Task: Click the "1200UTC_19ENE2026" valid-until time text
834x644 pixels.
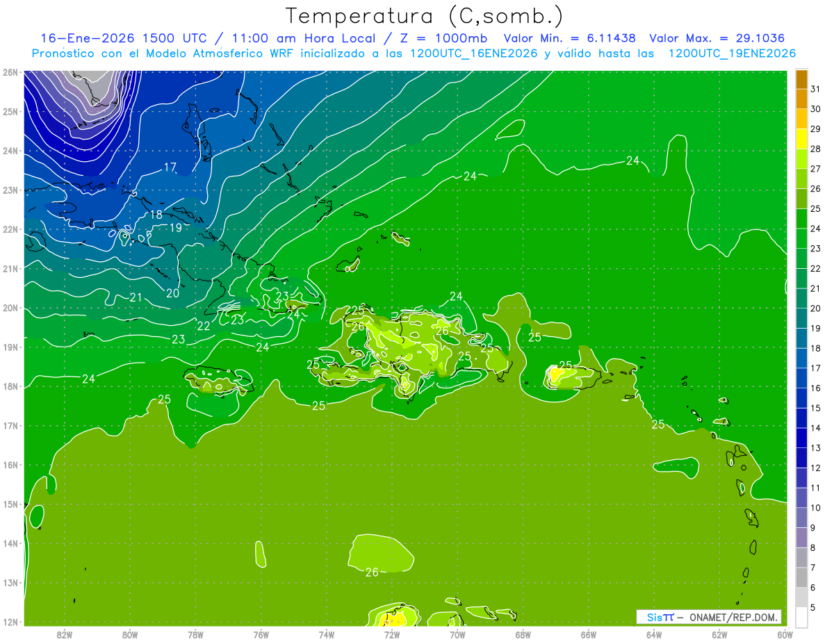Action: [x=732, y=53]
